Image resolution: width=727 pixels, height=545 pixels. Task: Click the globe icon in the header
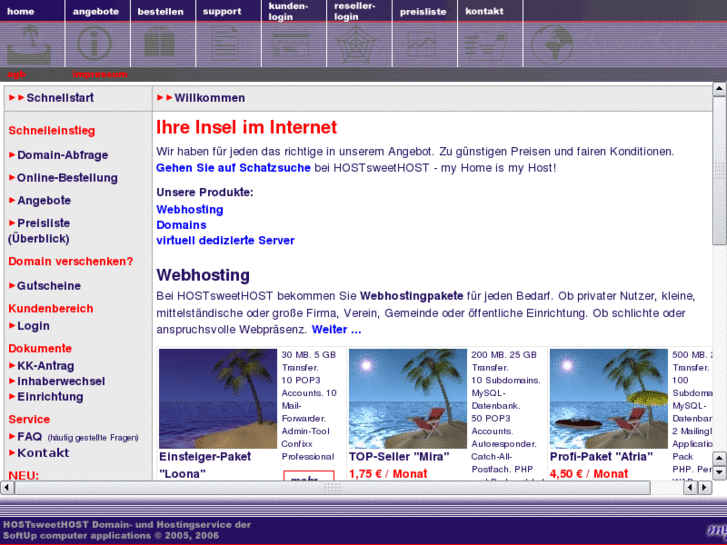tap(552, 45)
